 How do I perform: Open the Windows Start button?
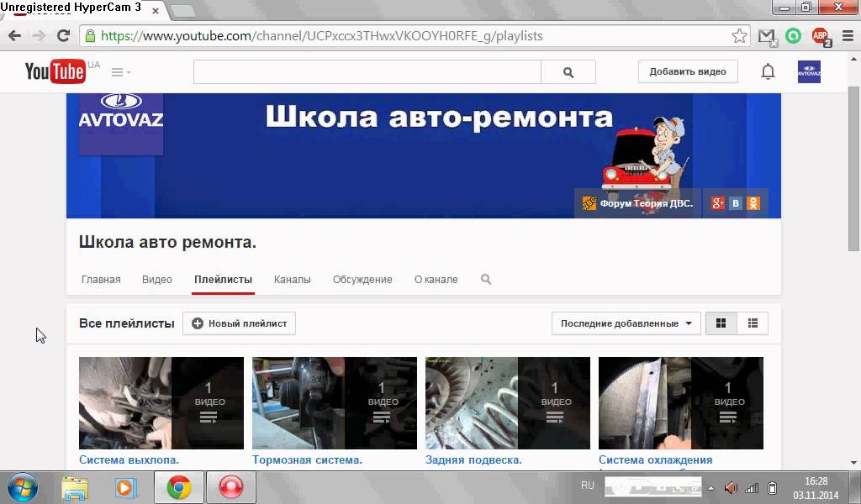(x=22, y=487)
